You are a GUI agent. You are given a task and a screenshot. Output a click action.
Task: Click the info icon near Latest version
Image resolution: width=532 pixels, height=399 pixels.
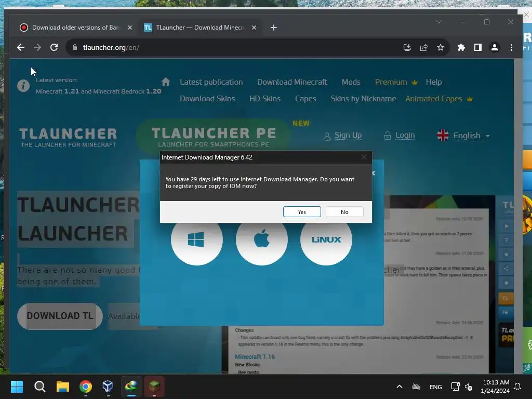coord(23,86)
